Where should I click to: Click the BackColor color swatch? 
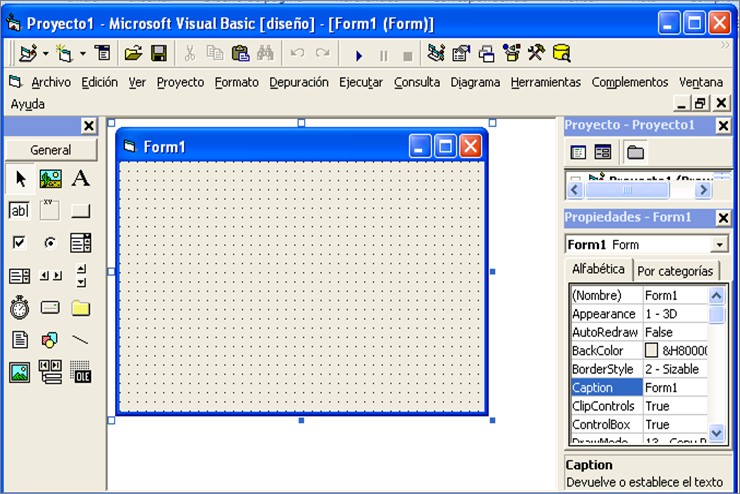coord(651,350)
